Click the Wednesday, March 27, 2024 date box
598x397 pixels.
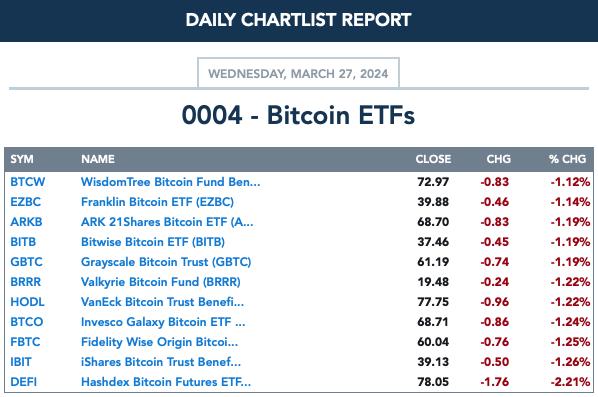298,73
